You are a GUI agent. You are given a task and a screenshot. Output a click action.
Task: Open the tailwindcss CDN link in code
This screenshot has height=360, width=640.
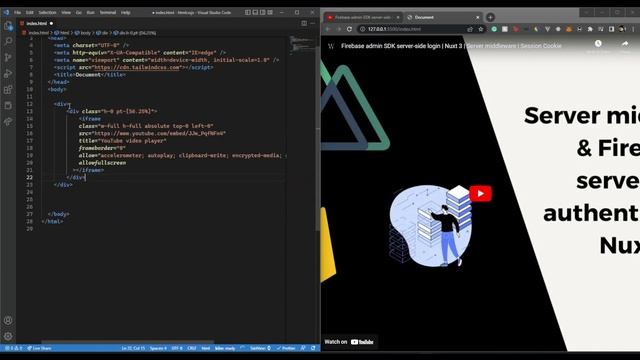click(137, 67)
